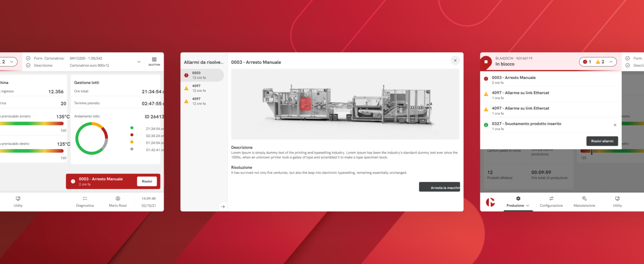Click the red company logo icon
This screenshot has width=644, height=264.
pos(490,202)
